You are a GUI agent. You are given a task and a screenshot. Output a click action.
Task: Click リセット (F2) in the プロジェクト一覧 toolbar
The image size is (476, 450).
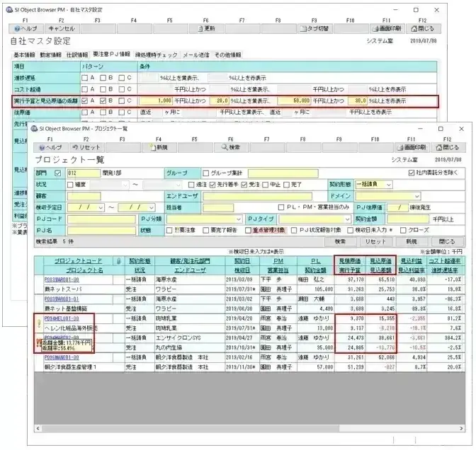[87, 147]
